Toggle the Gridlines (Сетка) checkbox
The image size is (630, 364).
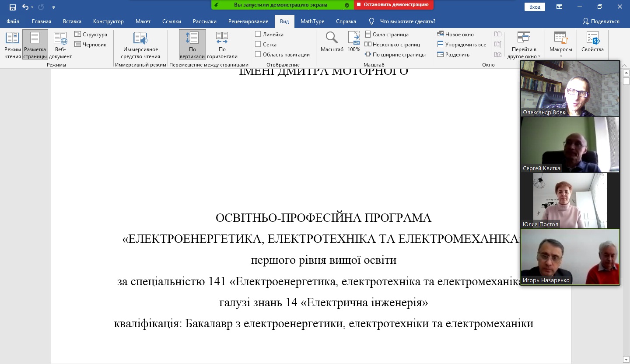pyautogui.click(x=258, y=44)
